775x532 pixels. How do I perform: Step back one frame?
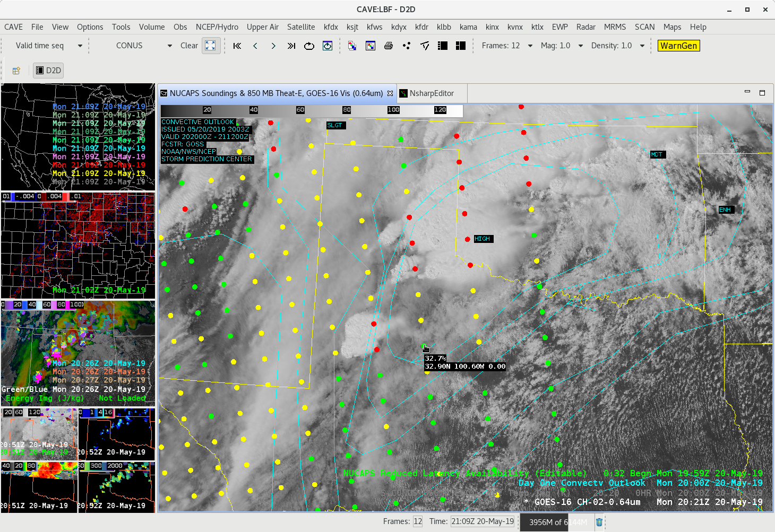[255, 46]
